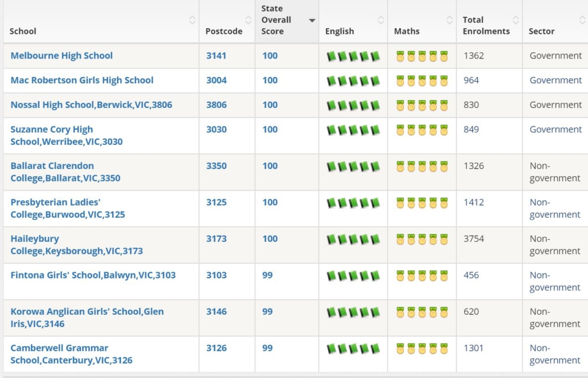
Task: Open the Melbourne High School link
Action: pyautogui.click(x=61, y=56)
